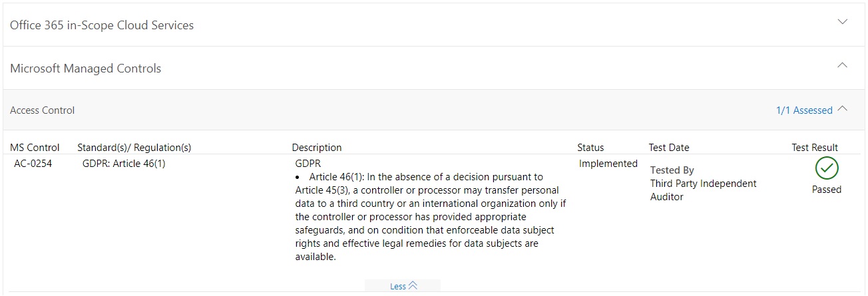Click the Less link under description
This screenshot has width=868, height=296.
(x=397, y=286)
